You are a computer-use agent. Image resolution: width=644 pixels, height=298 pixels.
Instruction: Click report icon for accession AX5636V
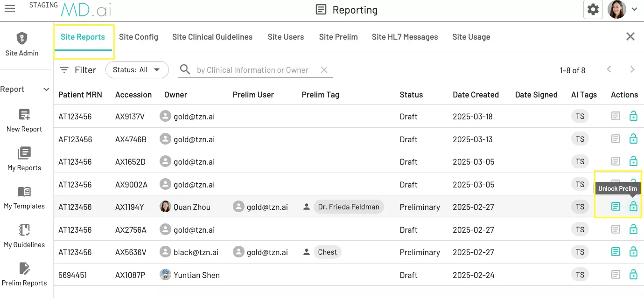(x=616, y=252)
